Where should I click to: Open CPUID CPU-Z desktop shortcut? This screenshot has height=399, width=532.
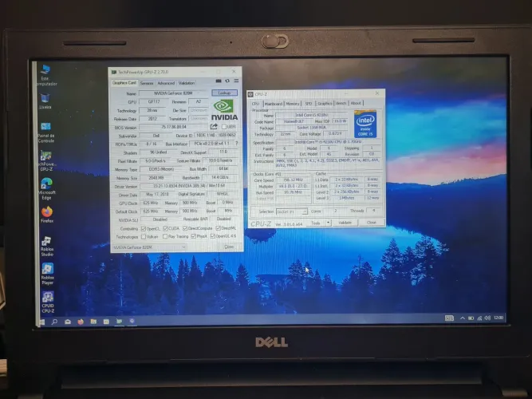point(48,302)
